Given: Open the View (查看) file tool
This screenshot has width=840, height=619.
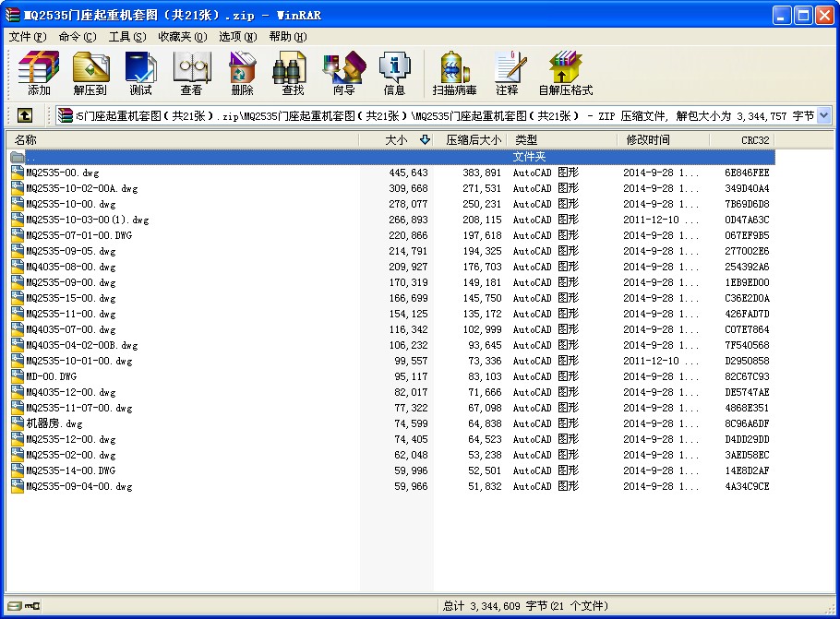Looking at the screenshot, I should 191,73.
